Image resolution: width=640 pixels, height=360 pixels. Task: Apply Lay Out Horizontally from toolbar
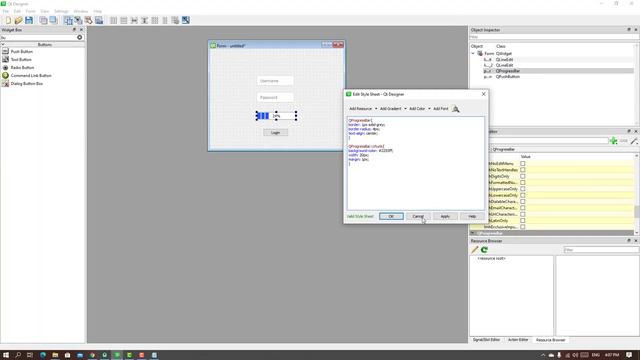[x=113, y=20]
